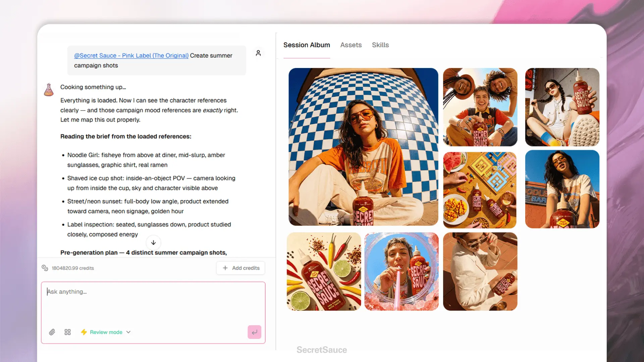
Task: Click the 1804820.99 credits text
Action: (73, 268)
